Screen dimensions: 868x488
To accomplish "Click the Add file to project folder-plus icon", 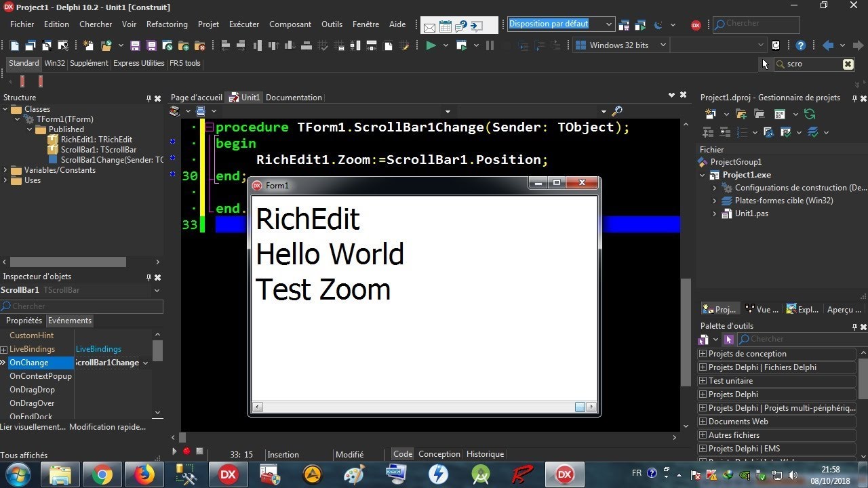I will (183, 45).
